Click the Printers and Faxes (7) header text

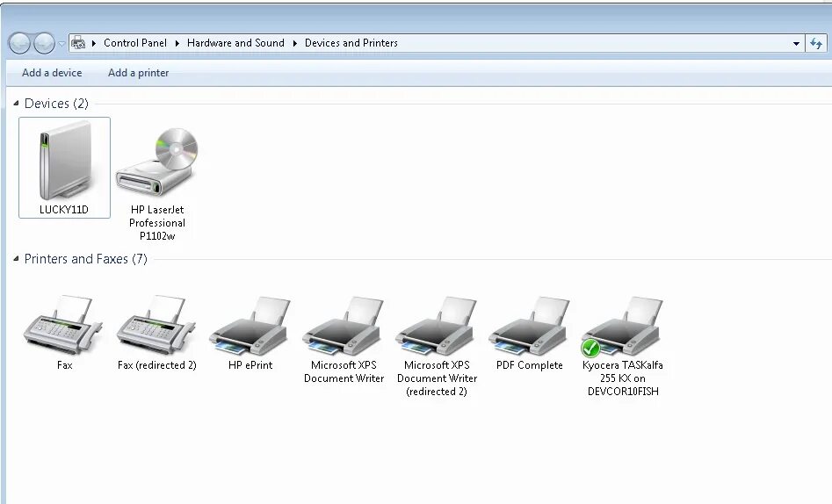86,259
